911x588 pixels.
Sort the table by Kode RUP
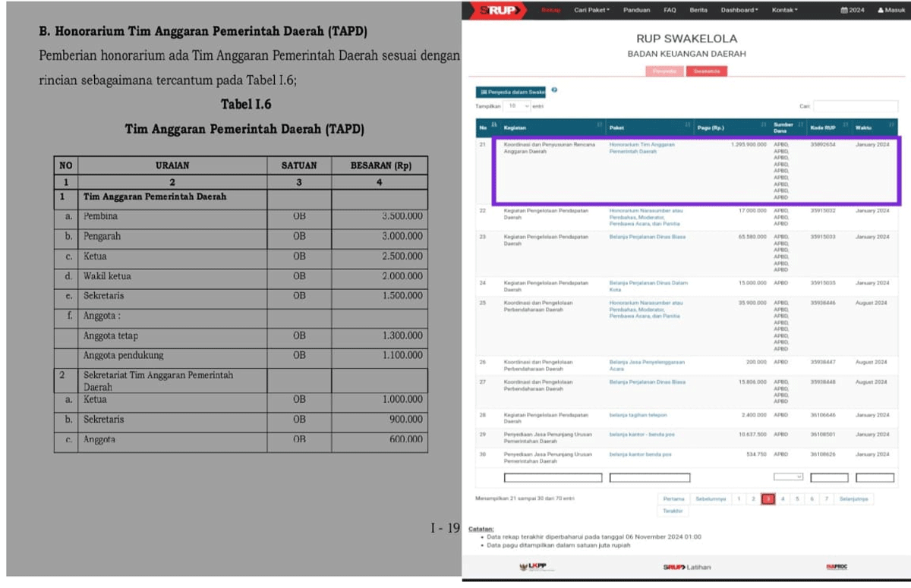click(829, 127)
